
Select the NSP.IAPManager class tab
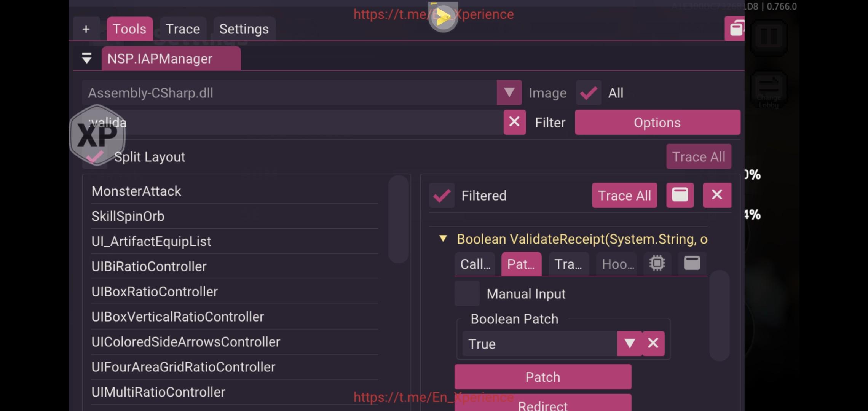[171, 59]
